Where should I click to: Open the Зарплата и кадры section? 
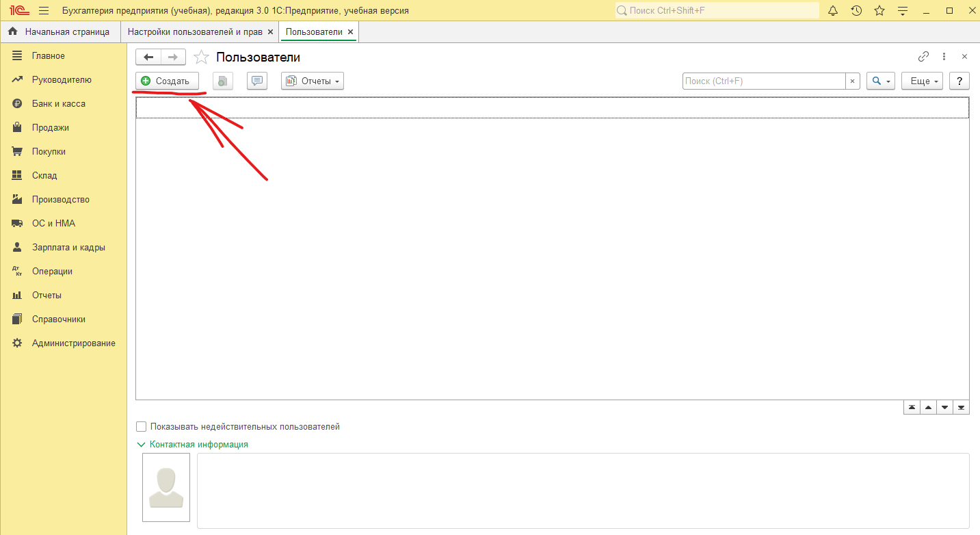(68, 247)
